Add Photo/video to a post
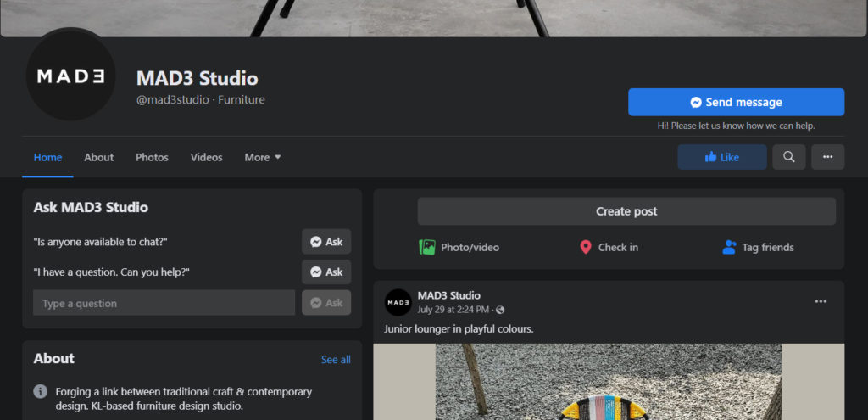The image size is (868, 420). 459,247
